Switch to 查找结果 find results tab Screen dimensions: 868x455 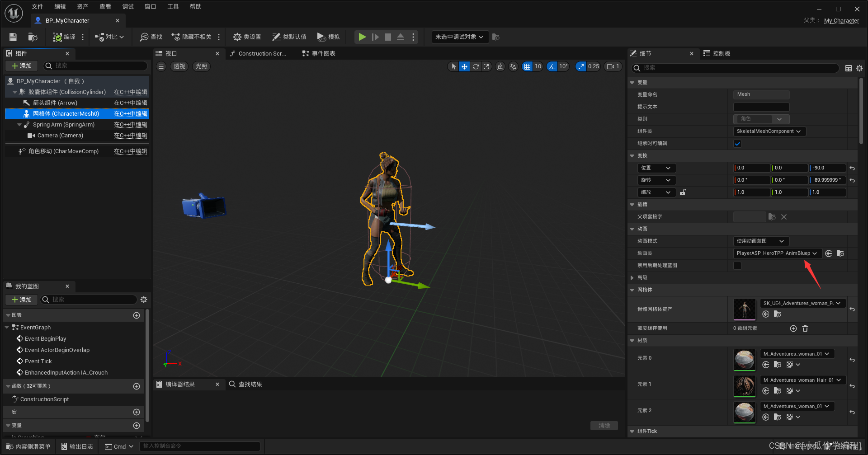pyautogui.click(x=245, y=384)
